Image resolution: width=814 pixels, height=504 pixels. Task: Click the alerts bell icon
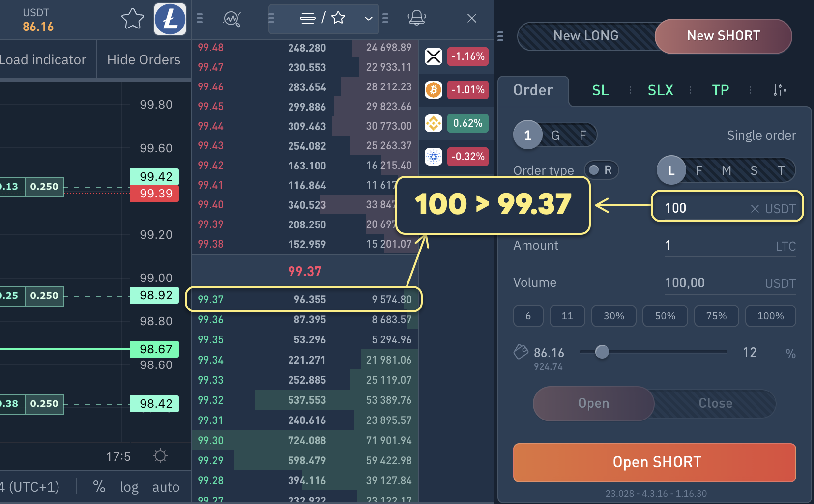(x=416, y=18)
